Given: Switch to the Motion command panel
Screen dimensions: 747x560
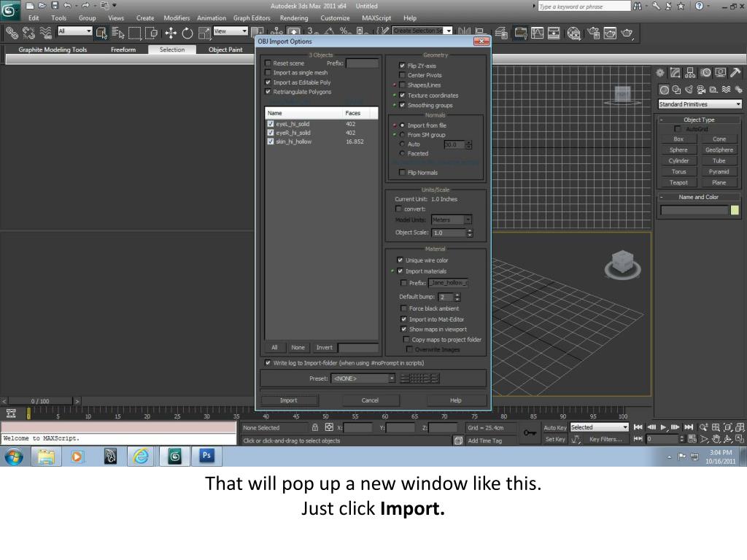Looking at the screenshot, I should pyautogui.click(x=705, y=73).
